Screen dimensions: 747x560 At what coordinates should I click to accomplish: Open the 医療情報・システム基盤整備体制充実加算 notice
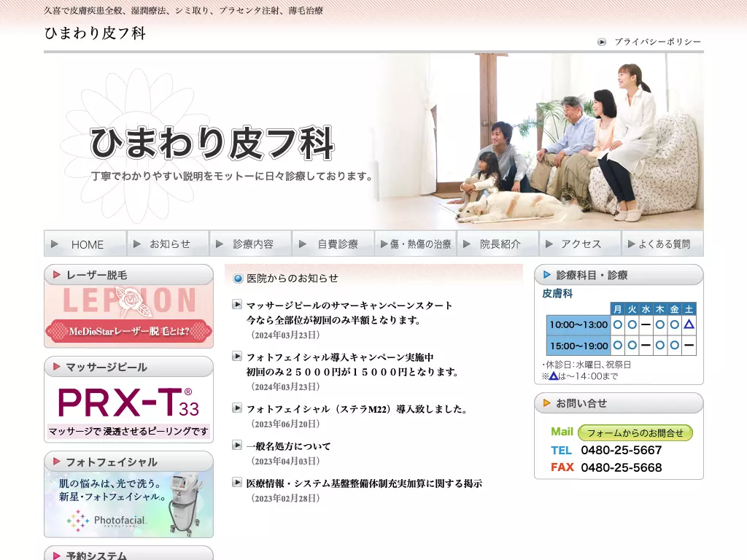[x=364, y=483]
